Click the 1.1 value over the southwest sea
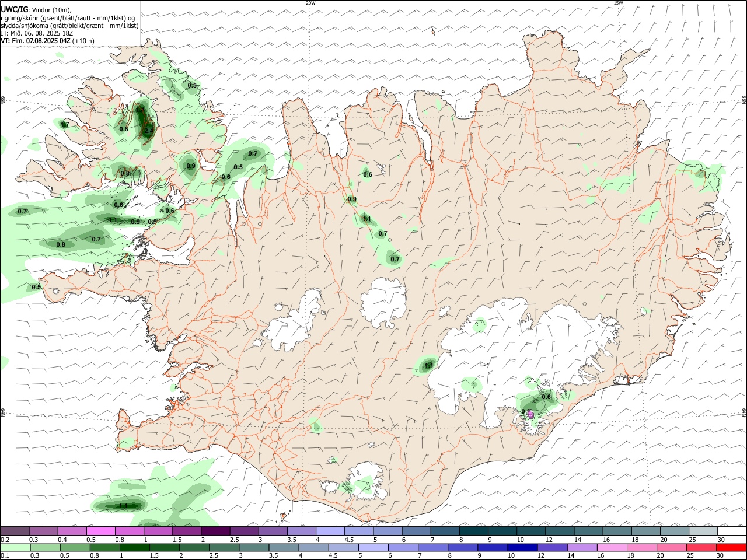 tap(123, 506)
